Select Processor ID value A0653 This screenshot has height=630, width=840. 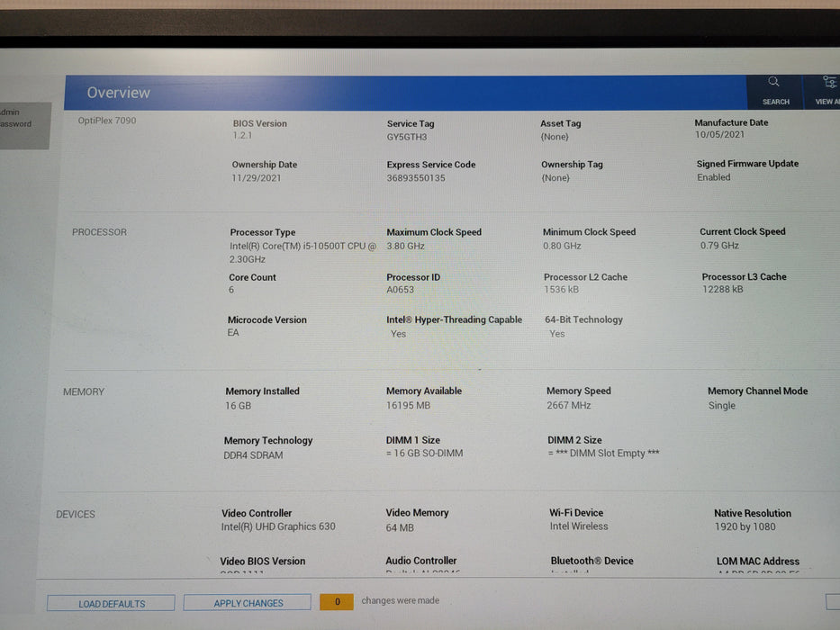pos(400,290)
